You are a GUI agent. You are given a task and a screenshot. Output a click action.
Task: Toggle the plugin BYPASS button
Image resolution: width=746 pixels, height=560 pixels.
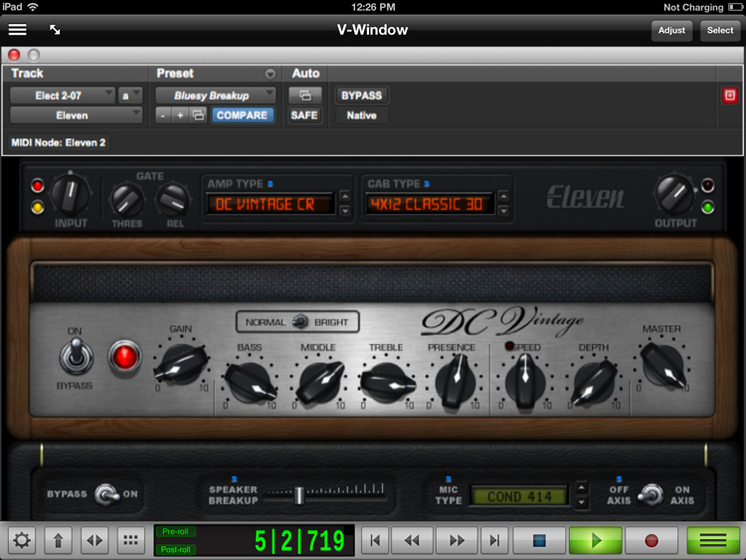[362, 95]
